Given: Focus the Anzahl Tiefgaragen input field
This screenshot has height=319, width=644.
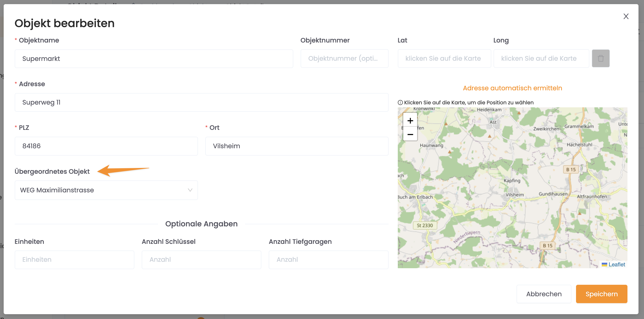Looking at the screenshot, I should [328, 260].
